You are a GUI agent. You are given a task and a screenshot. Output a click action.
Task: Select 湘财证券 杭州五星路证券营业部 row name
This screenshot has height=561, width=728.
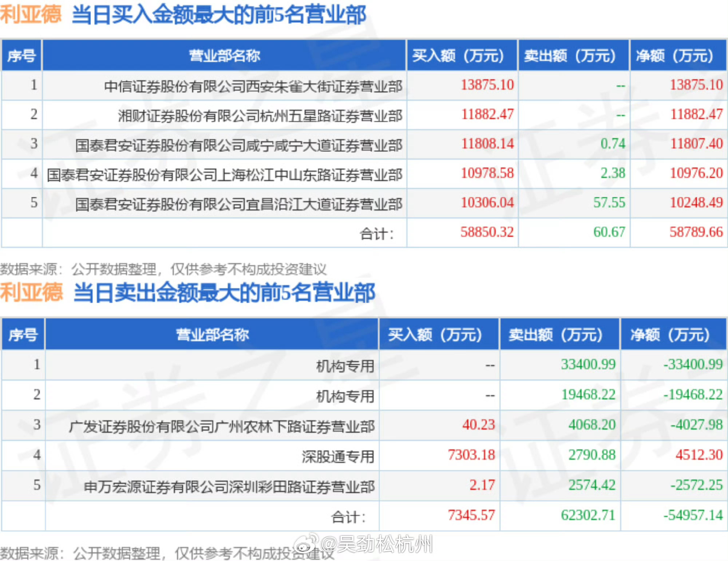(x=260, y=116)
